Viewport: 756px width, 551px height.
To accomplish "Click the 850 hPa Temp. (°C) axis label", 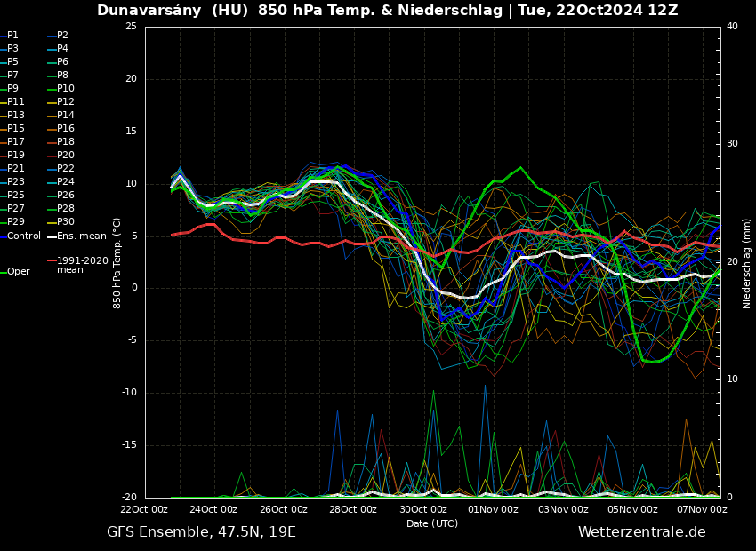I will [117, 263].
